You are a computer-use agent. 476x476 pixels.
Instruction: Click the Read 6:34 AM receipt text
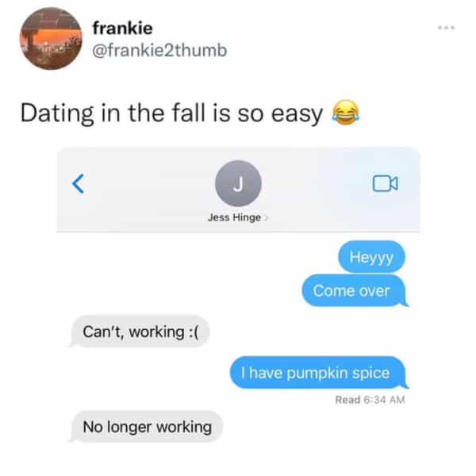pyautogui.click(x=370, y=400)
